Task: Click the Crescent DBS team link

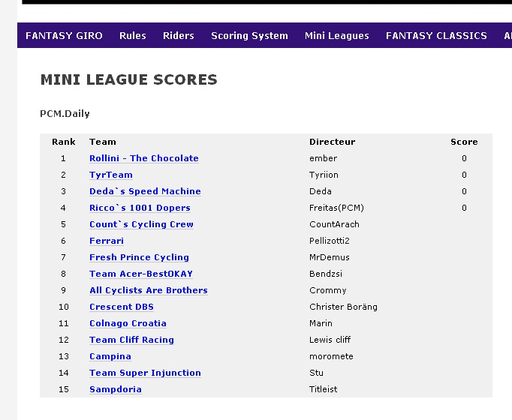Action: point(122,307)
